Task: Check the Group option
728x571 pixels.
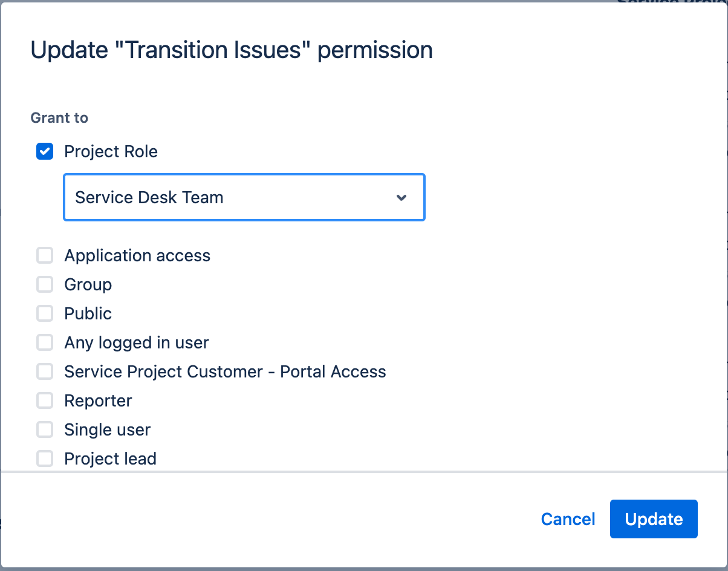Action: pos(44,284)
